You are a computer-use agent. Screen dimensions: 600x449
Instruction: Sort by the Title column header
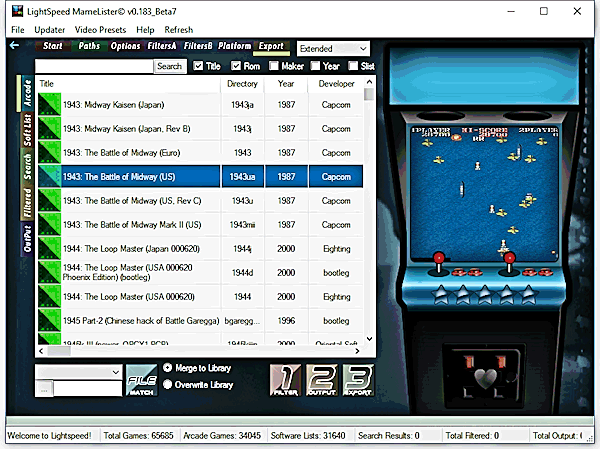[x=128, y=84]
